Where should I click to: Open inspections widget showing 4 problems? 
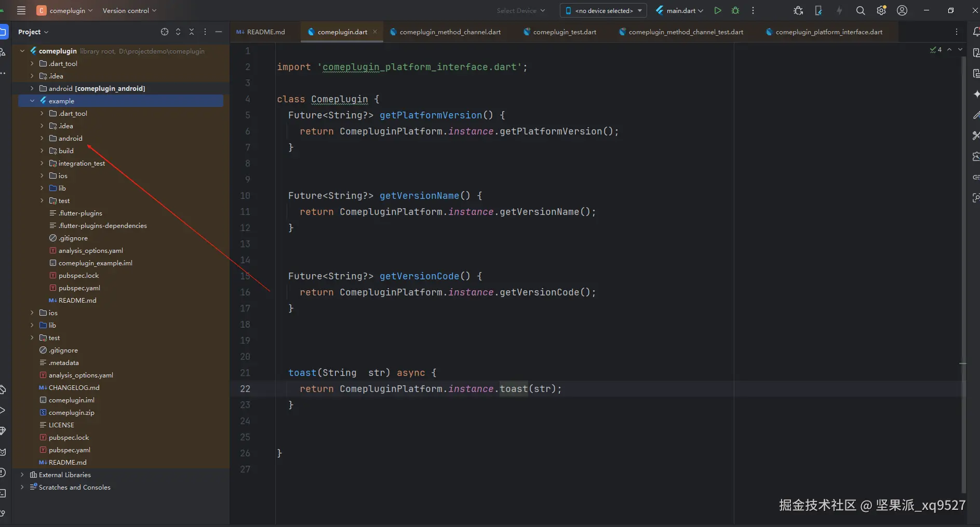[936, 49]
